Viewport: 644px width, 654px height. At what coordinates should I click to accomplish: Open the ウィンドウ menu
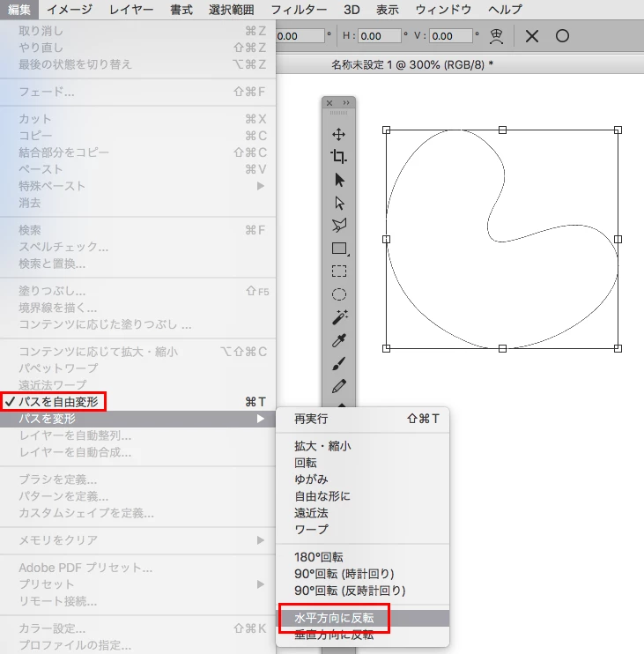(x=443, y=9)
